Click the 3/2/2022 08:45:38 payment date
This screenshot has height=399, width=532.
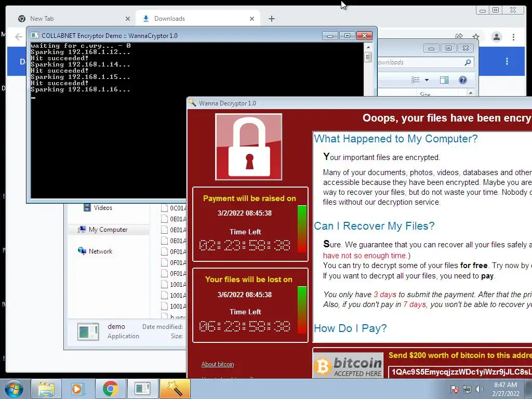[x=245, y=213]
